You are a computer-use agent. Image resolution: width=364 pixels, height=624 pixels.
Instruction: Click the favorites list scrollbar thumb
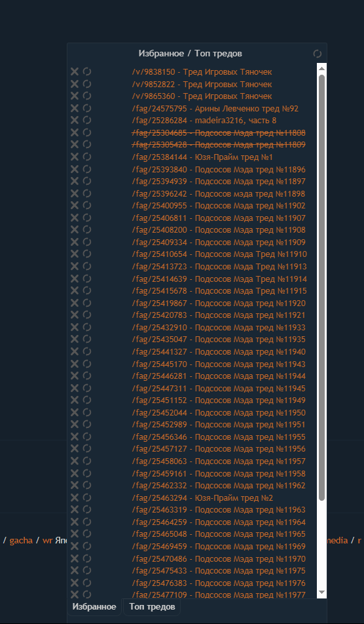pos(322,287)
